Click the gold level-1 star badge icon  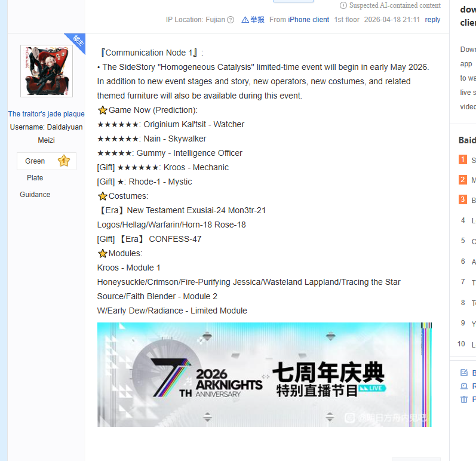tap(64, 161)
